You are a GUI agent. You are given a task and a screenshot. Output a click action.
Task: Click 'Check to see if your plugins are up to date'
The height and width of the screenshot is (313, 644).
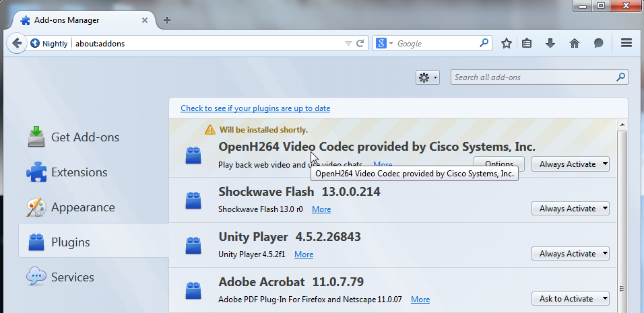click(255, 108)
